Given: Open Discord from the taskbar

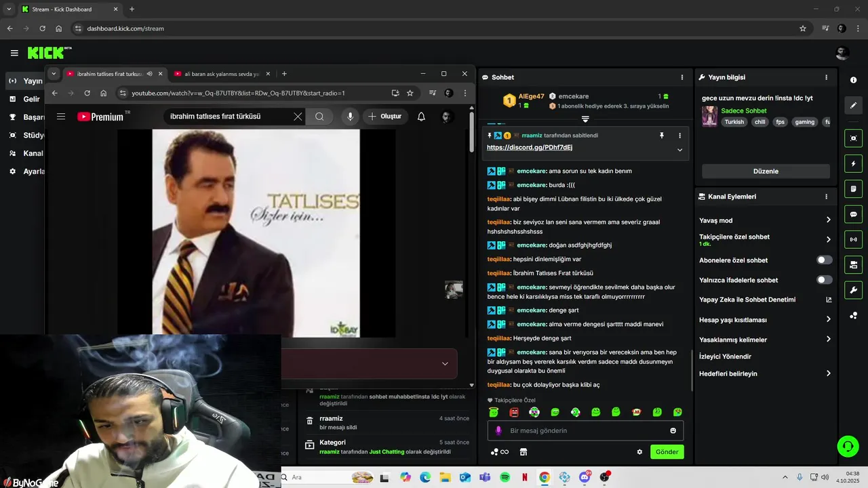Looking at the screenshot, I should pos(585,477).
